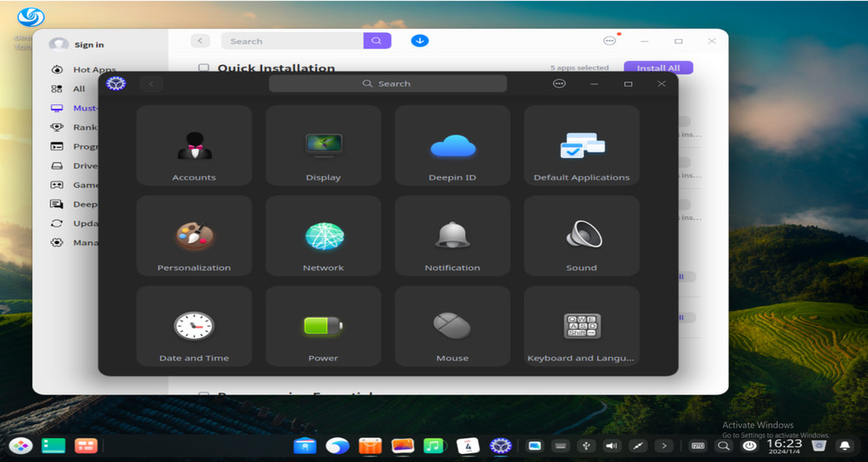Click the Control Center back arrow

(151, 84)
